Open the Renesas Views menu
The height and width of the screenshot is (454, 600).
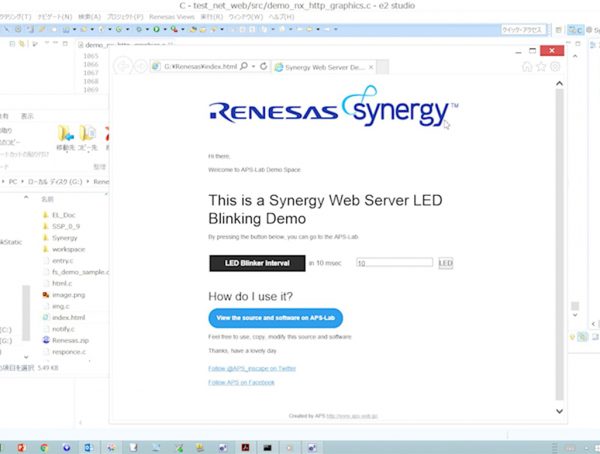click(x=172, y=17)
